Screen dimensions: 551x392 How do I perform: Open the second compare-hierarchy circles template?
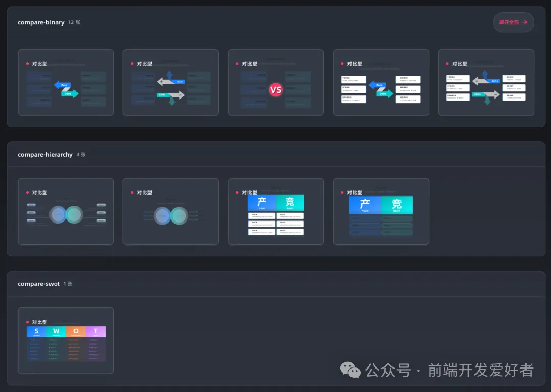click(x=171, y=212)
